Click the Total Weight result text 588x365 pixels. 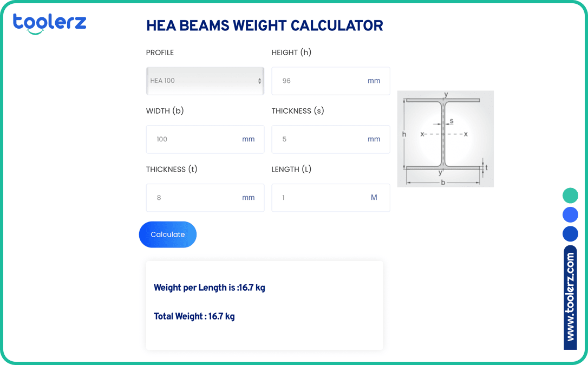click(x=194, y=316)
